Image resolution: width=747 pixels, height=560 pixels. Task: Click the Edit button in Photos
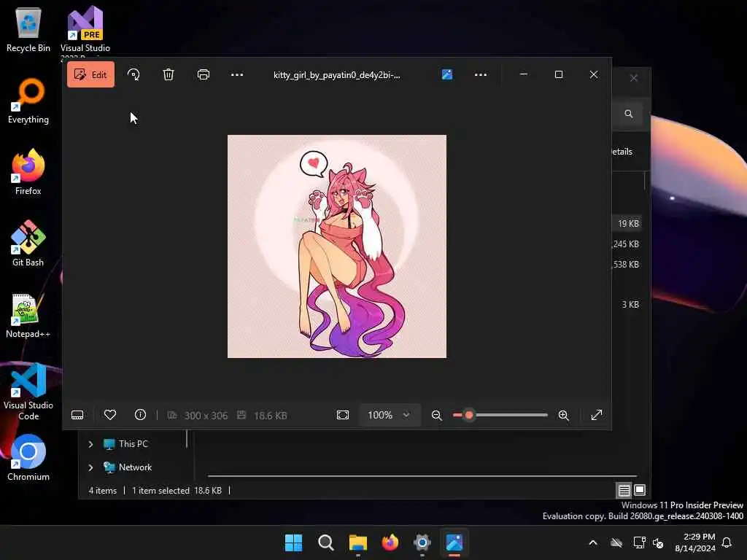pyautogui.click(x=90, y=74)
